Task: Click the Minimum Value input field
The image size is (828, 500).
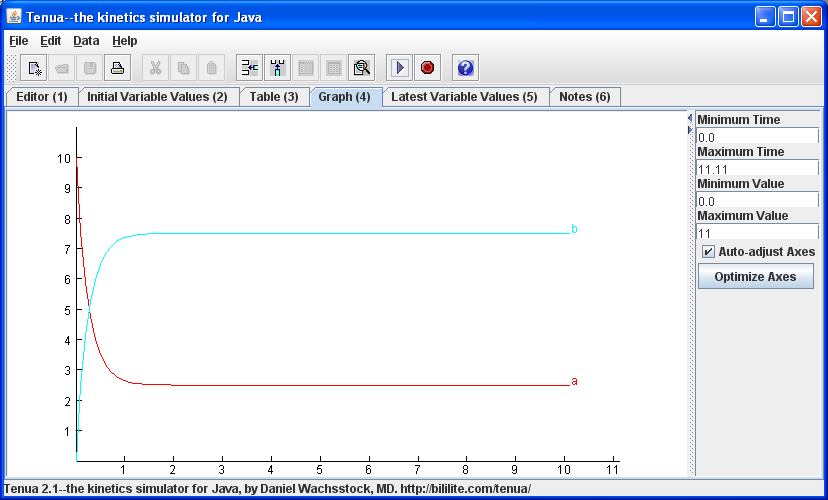Action: tap(757, 201)
